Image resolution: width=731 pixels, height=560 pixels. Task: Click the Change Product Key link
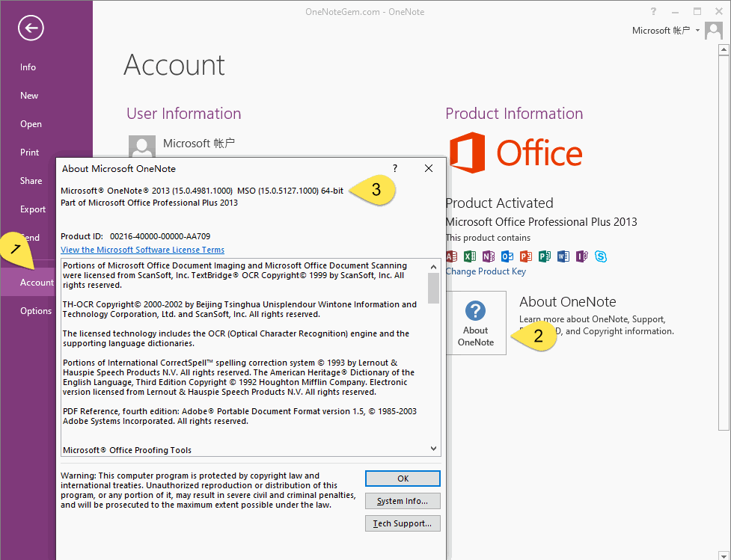coord(486,271)
